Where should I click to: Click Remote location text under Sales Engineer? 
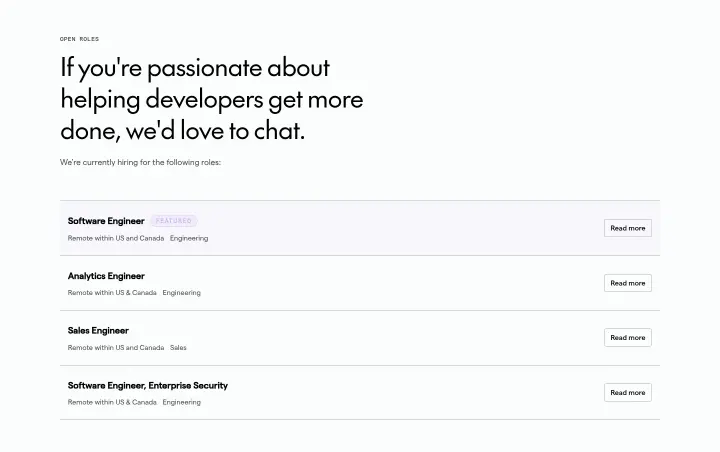tap(116, 348)
